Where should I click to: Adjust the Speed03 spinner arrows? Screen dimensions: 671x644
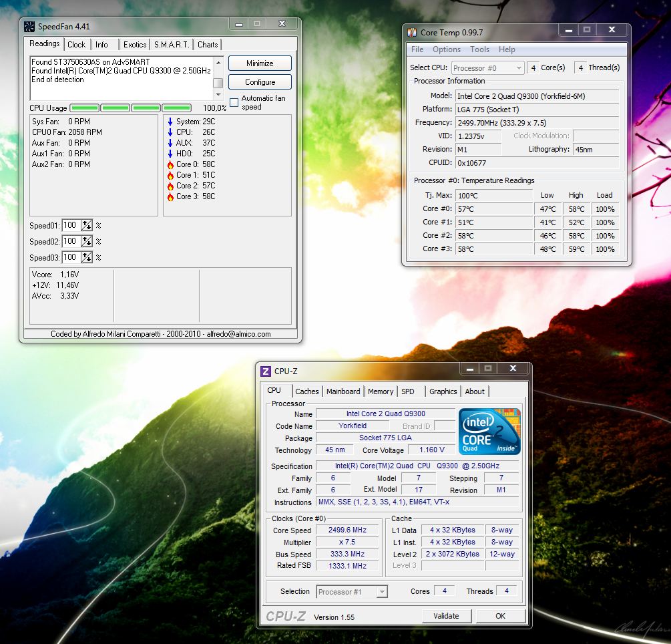pyautogui.click(x=87, y=257)
